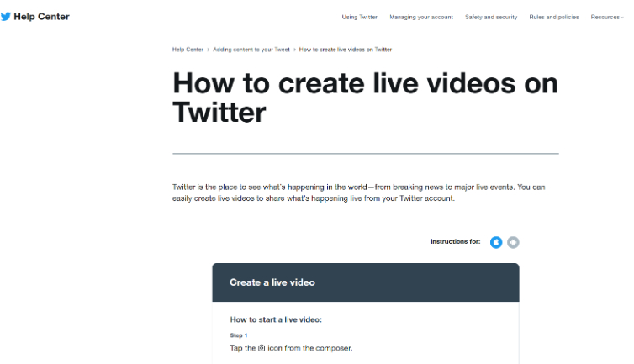Click the text 'icon from the composer.'
Image resolution: width=634 pixels, height=364 pixels.
point(310,348)
